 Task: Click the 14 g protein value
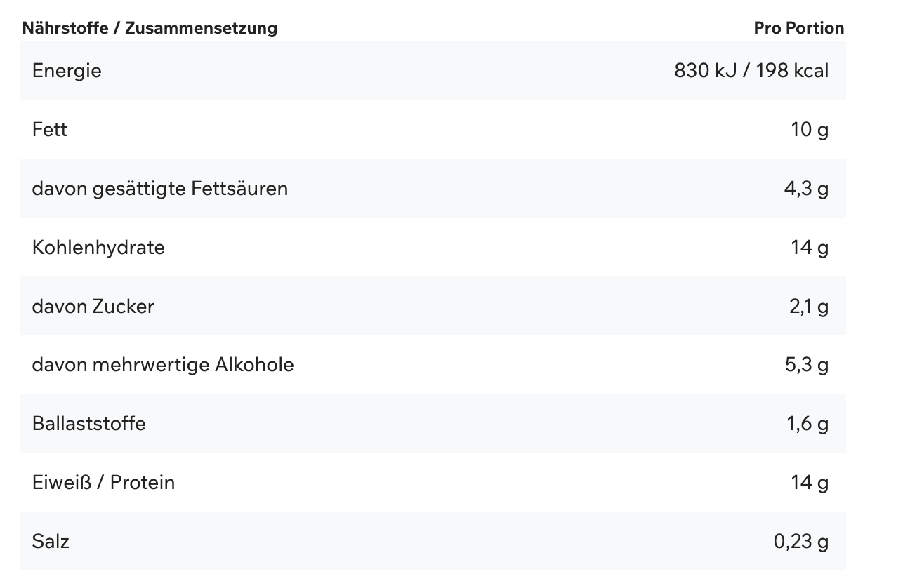point(810,483)
